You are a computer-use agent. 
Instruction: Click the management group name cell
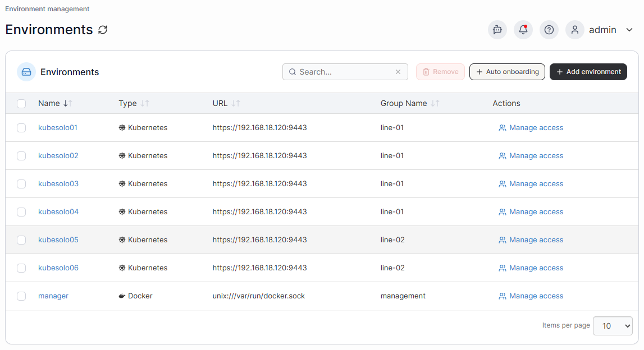[x=403, y=296]
